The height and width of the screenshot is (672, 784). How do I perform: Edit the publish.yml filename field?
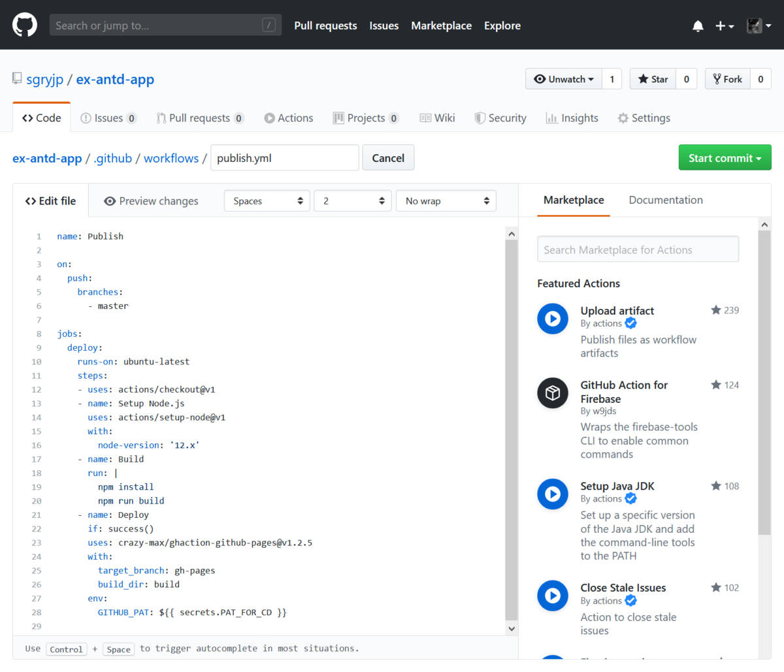(285, 158)
